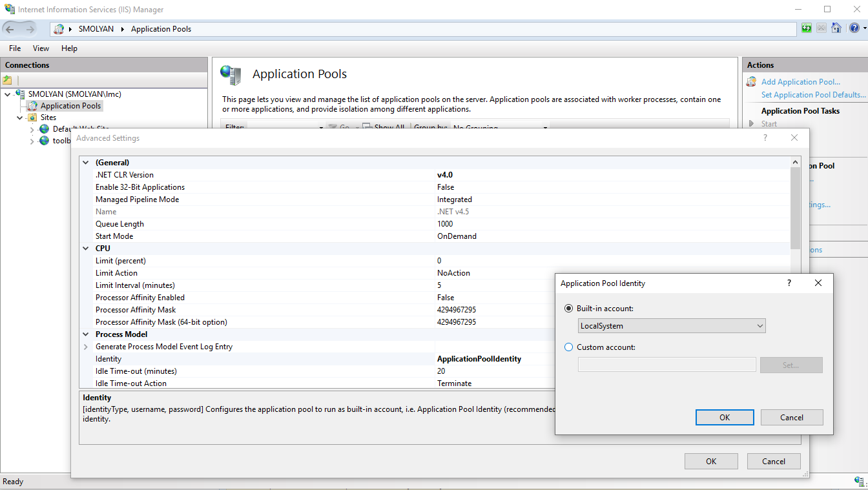This screenshot has height=490, width=868.
Task: Click the Advanced Settings scrollbar up arrow
Action: (x=795, y=162)
